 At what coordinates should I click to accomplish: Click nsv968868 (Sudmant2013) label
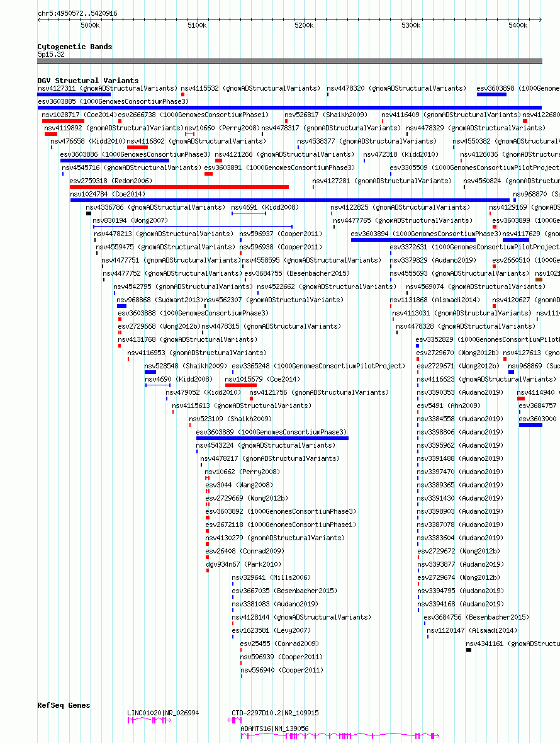click(160, 300)
